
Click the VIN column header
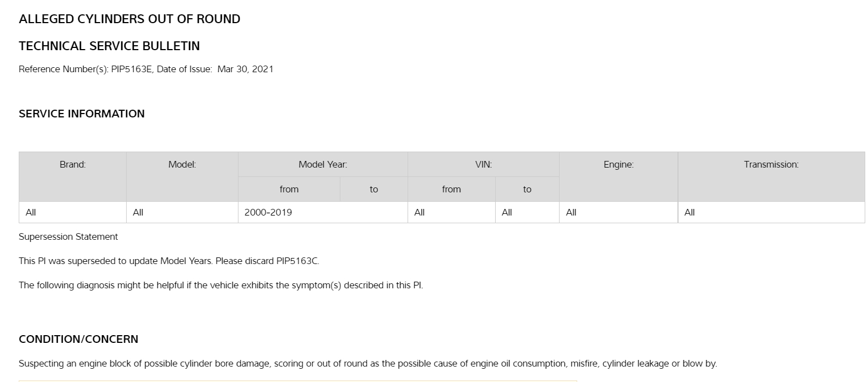[484, 164]
